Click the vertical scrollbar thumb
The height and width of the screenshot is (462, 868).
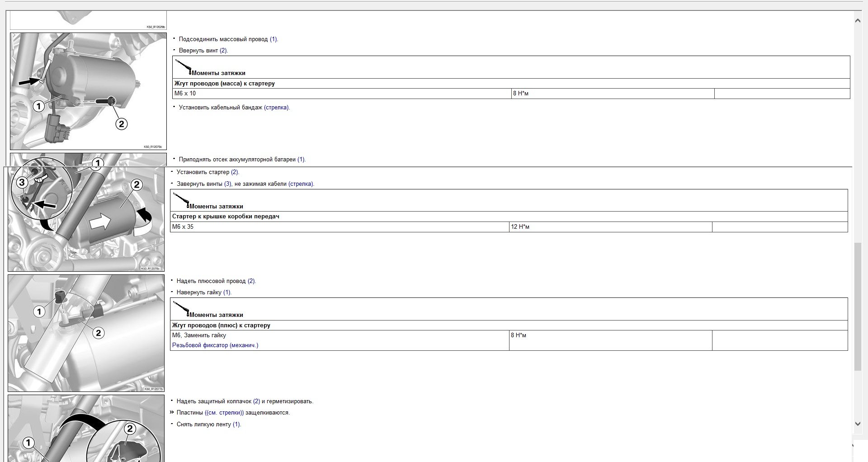click(858, 306)
